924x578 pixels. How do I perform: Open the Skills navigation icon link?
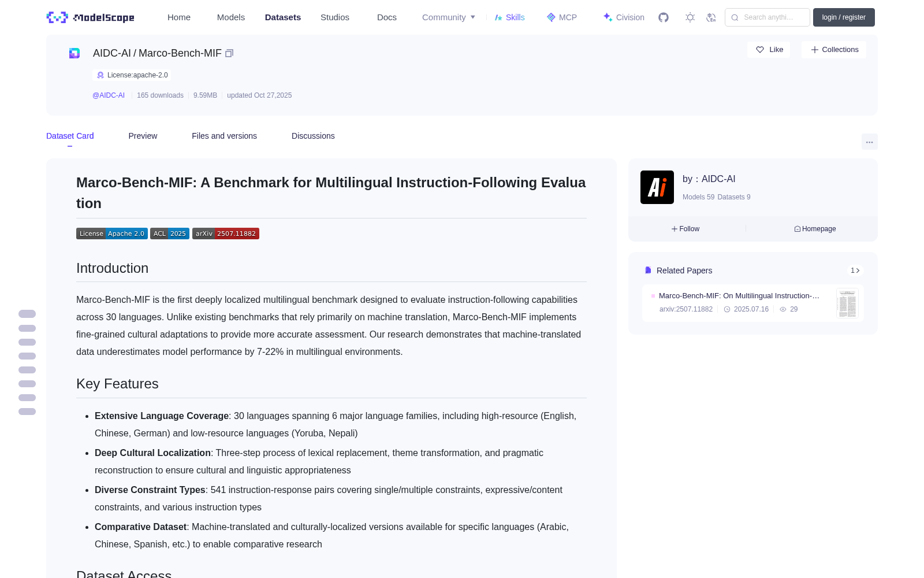point(509,17)
